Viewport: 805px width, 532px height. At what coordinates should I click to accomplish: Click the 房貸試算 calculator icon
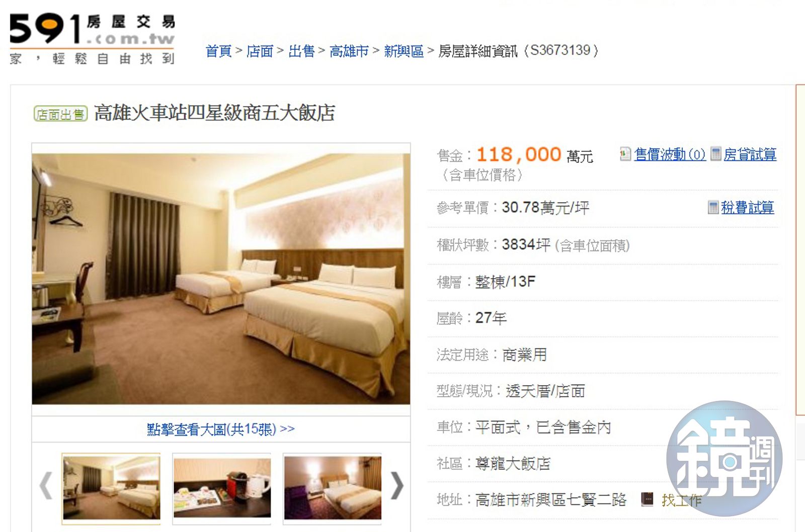716,154
